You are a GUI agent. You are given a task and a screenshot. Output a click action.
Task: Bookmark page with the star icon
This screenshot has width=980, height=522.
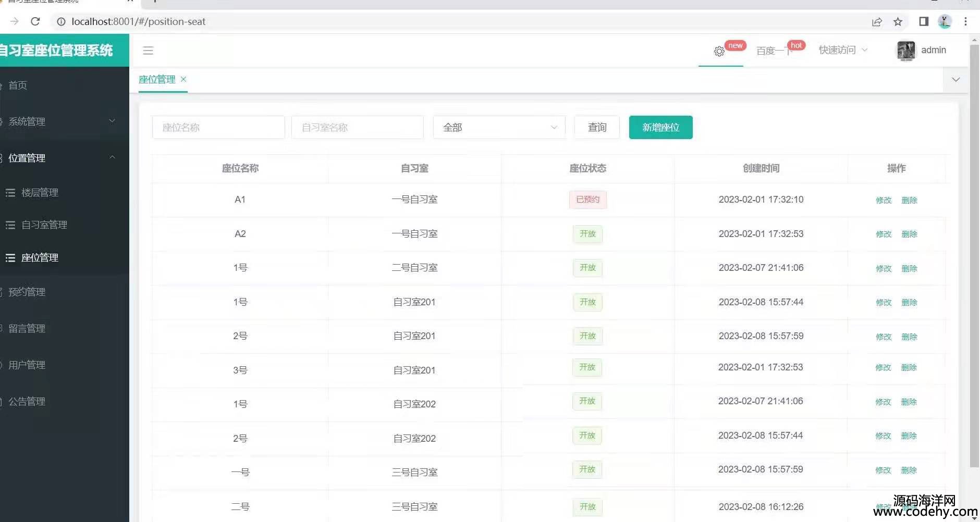(x=898, y=21)
